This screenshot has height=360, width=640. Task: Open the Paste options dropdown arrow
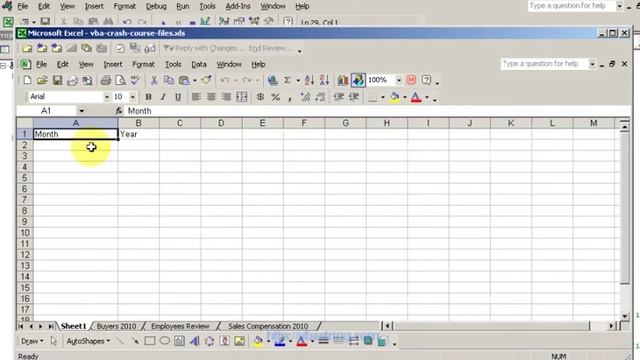[x=195, y=80]
